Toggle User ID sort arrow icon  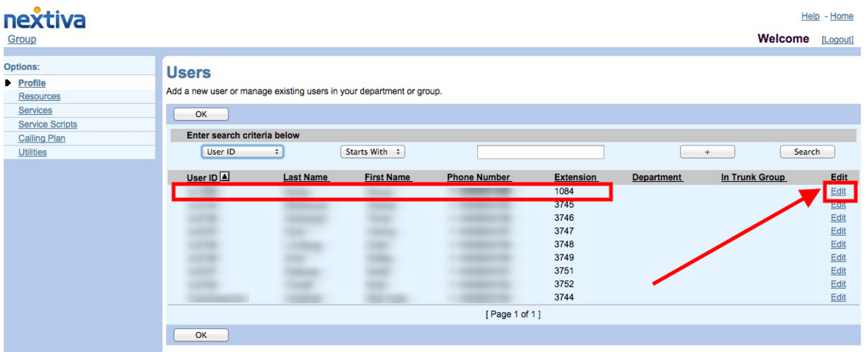pos(224,177)
